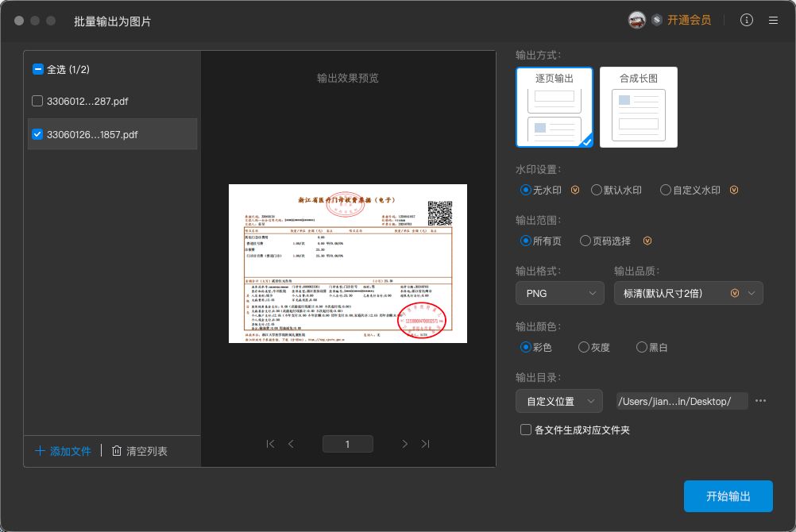Click 添加文件 text button

71,451
